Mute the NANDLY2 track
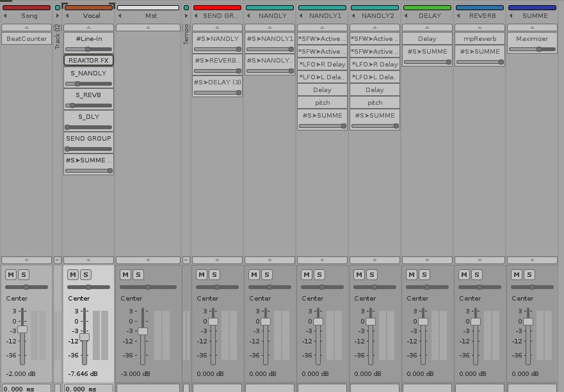 (x=359, y=275)
